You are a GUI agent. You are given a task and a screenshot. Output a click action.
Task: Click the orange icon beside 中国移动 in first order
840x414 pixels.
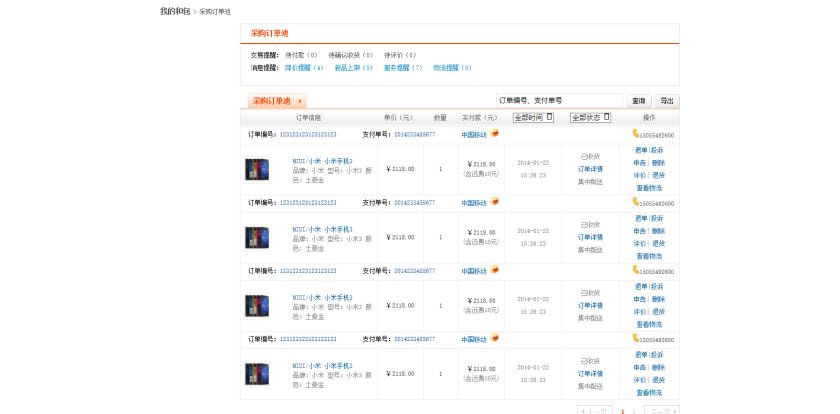494,133
